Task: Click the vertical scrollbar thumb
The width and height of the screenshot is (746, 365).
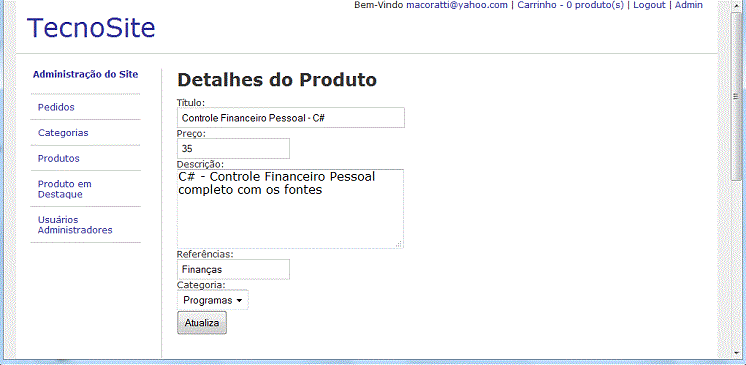Action: pyautogui.click(x=736, y=95)
